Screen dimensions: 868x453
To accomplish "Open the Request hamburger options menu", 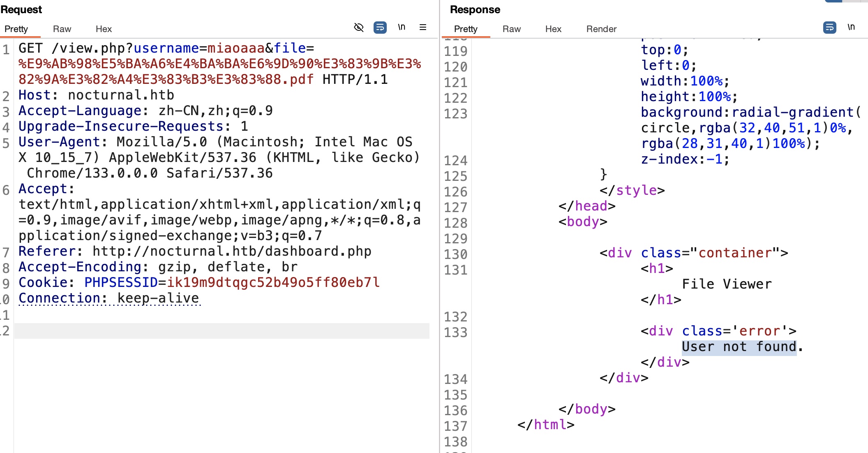I will coord(422,28).
